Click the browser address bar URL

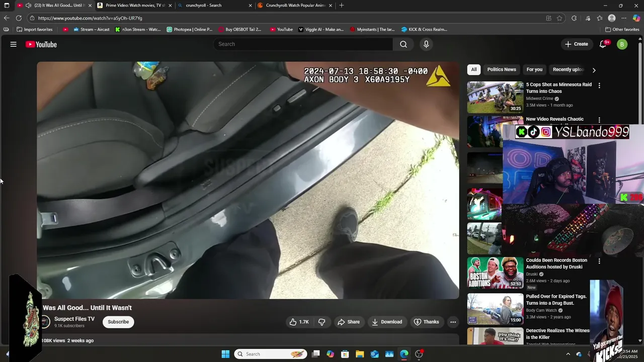[x=90, y=18]
